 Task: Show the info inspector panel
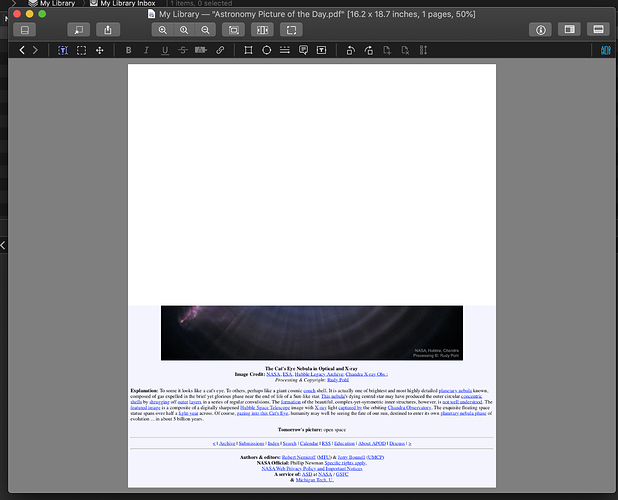[x=540, y=30]
